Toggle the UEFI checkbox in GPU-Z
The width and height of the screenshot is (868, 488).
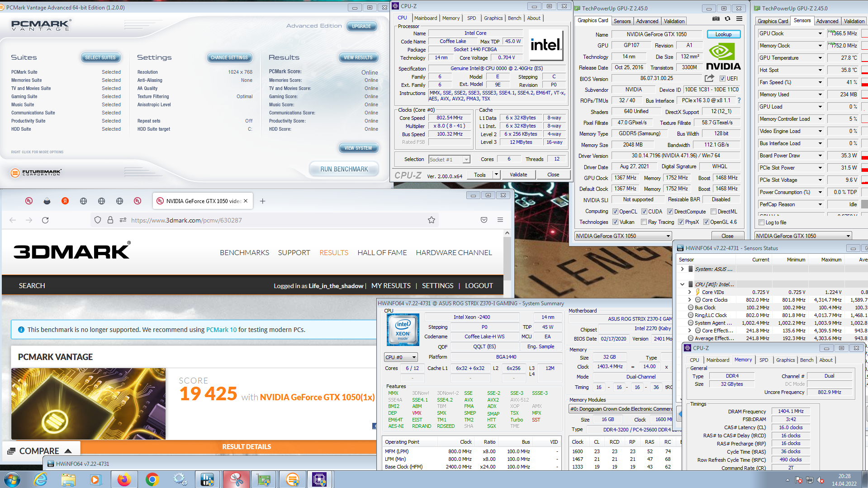click(x=722, y=79)
